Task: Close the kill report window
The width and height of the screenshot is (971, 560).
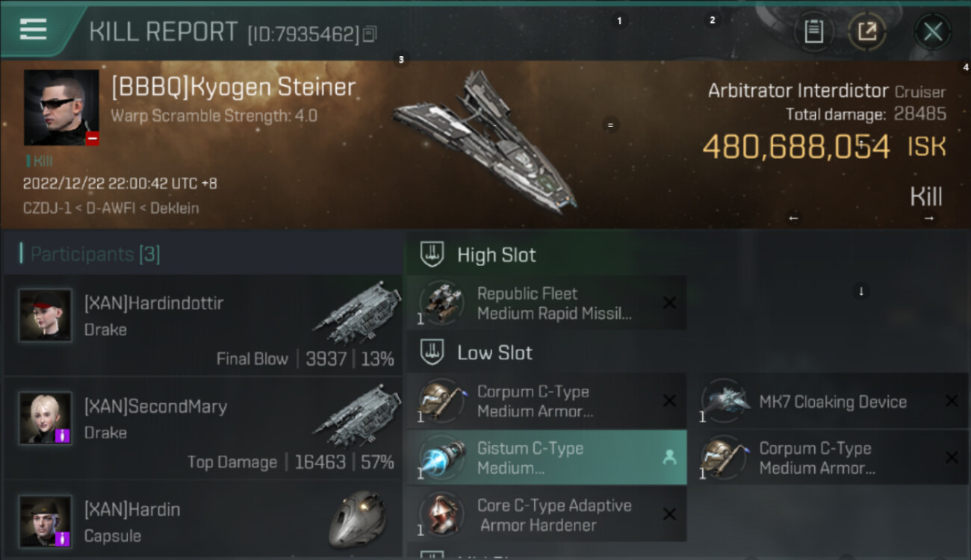Action: coord(933,31)
